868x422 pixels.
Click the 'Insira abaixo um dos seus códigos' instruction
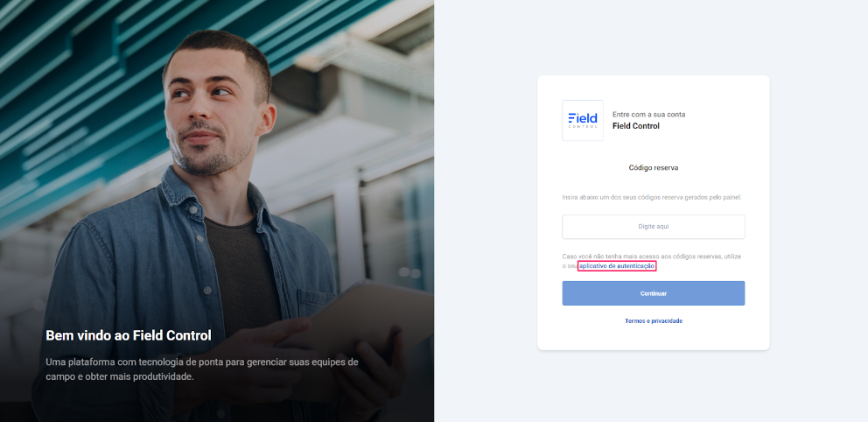click(652, 197)
